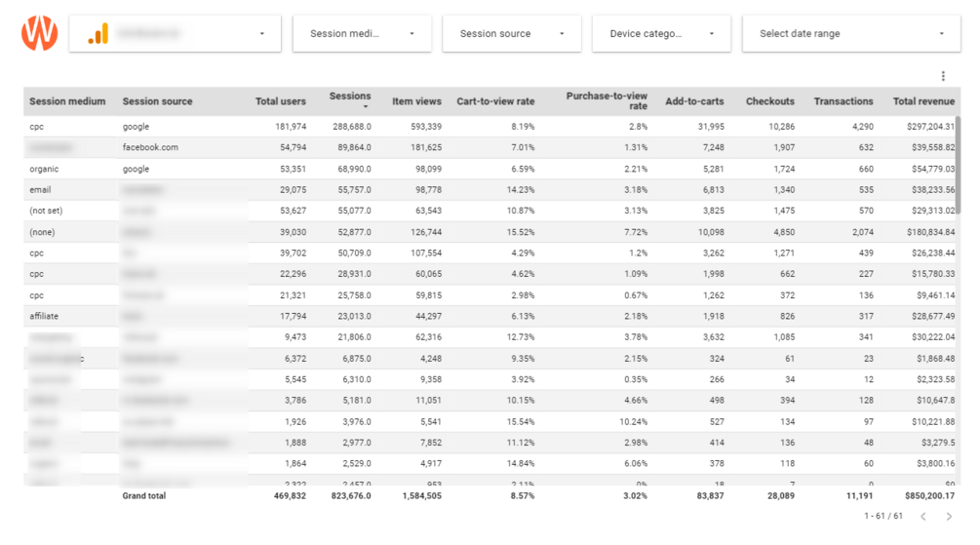Select the facebook.com session source cell
Image resolution: width=980 pixels, height=545 pixels.
(x=150, y=148)
